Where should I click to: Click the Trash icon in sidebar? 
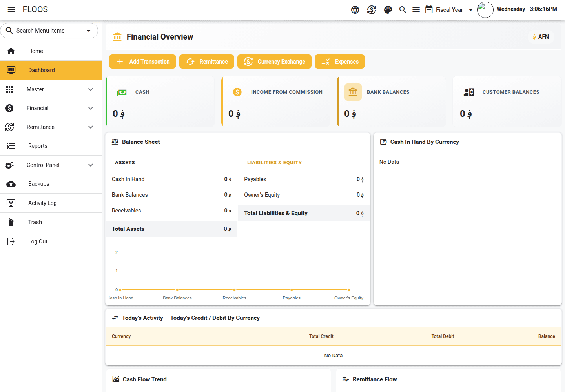point(11,222)
